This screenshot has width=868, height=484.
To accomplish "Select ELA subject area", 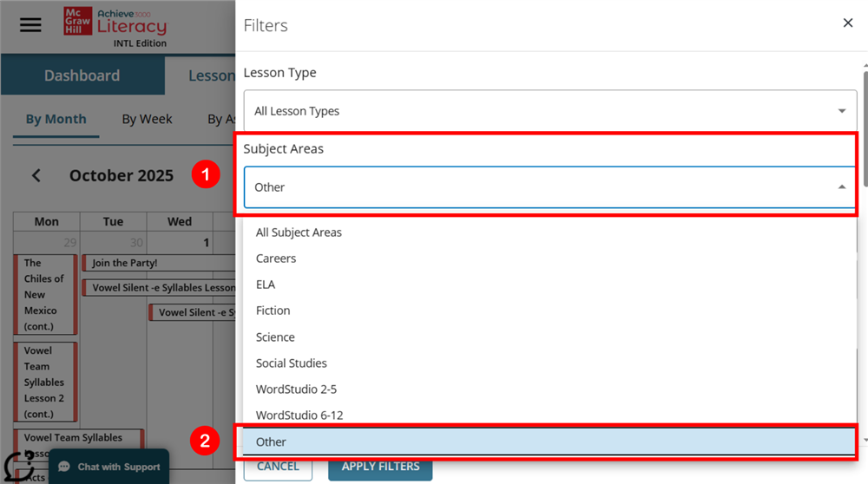I will point(266,285).
